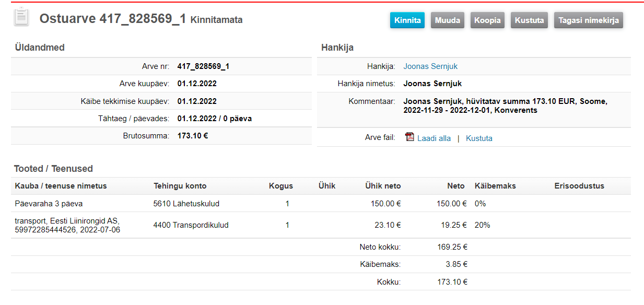644x305 pixels.
Task: Click net amount 19.25 €
Action: (453, 225)
